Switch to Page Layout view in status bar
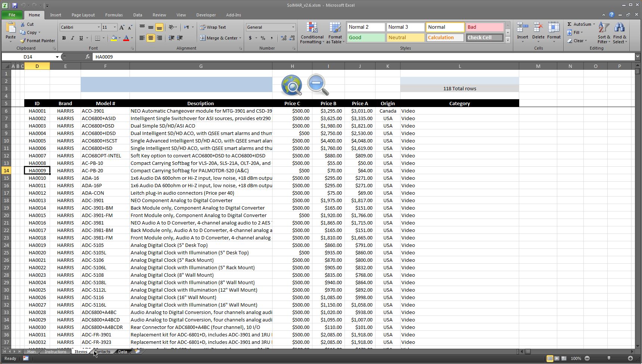 pyautogui.click(x=557, y=358)
